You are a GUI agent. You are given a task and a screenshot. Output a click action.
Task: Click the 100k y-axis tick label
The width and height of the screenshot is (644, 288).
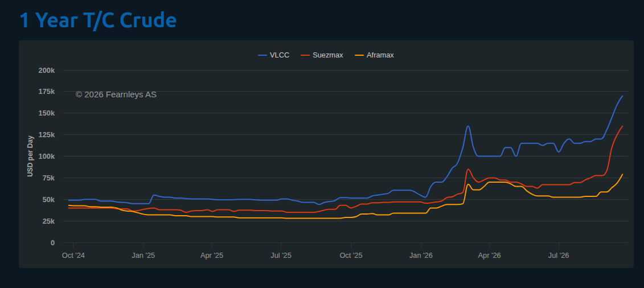pyautogui.click(x=47, y=157)
